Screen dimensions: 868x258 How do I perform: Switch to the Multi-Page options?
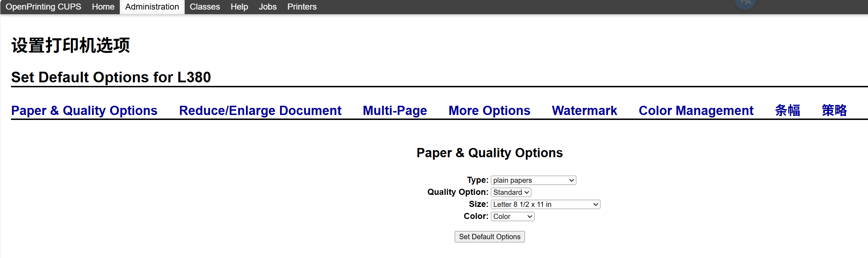tap(395, 110)
